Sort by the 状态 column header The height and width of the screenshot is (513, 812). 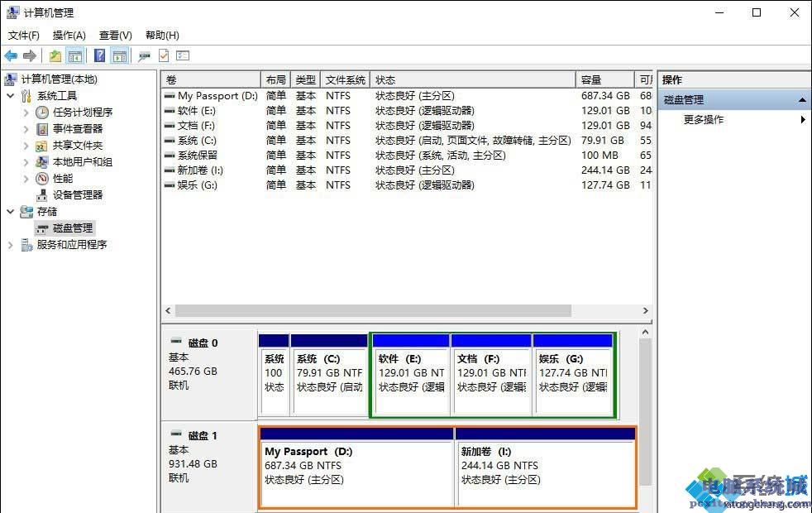473,79
